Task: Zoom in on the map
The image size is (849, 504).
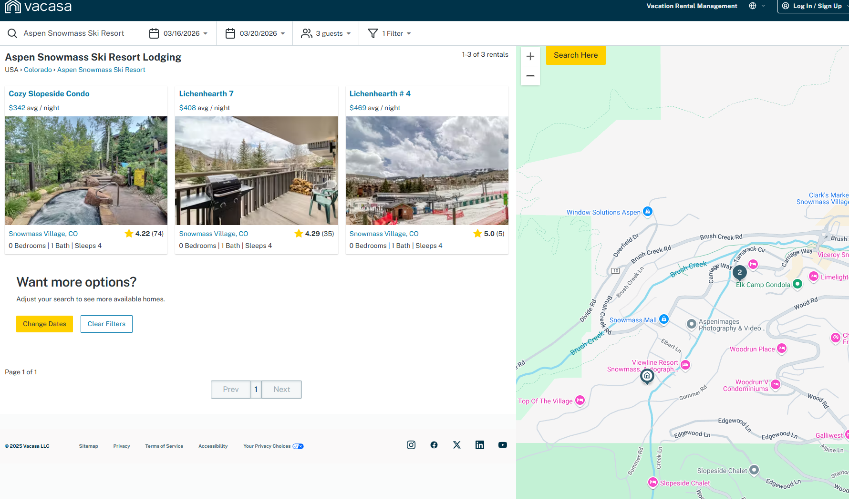Action: pos(530,56)
